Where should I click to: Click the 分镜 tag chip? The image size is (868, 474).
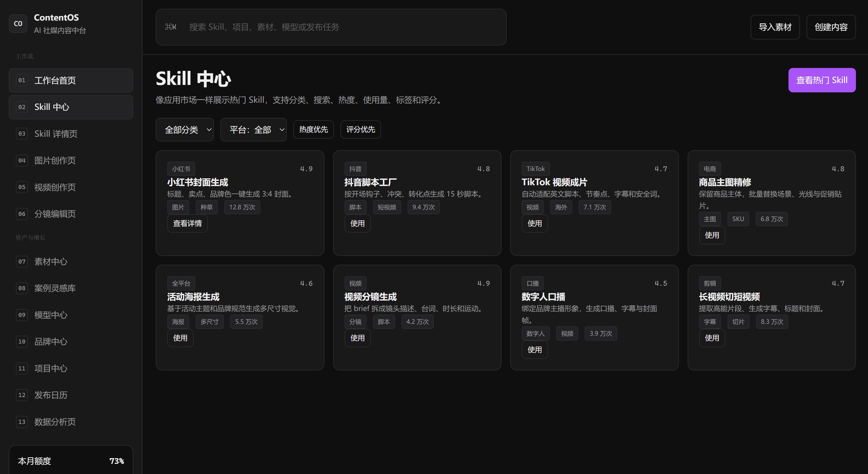coord(356,322)
